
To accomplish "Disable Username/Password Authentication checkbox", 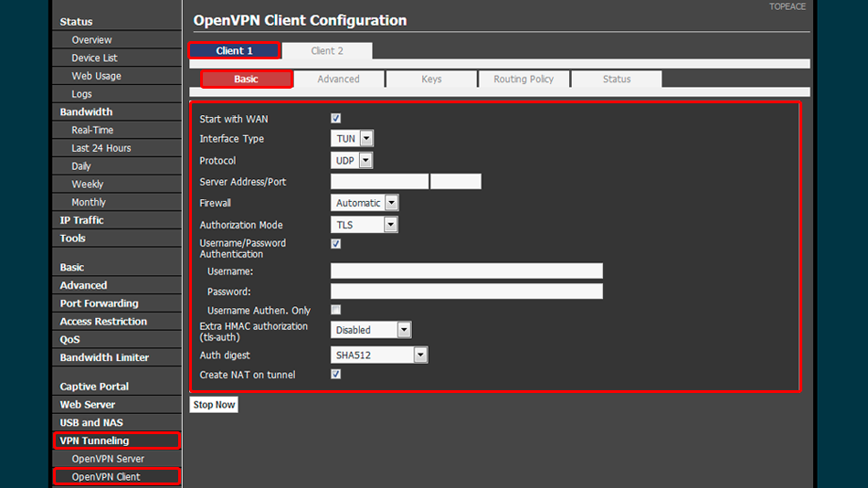I will tap(335, 244).
